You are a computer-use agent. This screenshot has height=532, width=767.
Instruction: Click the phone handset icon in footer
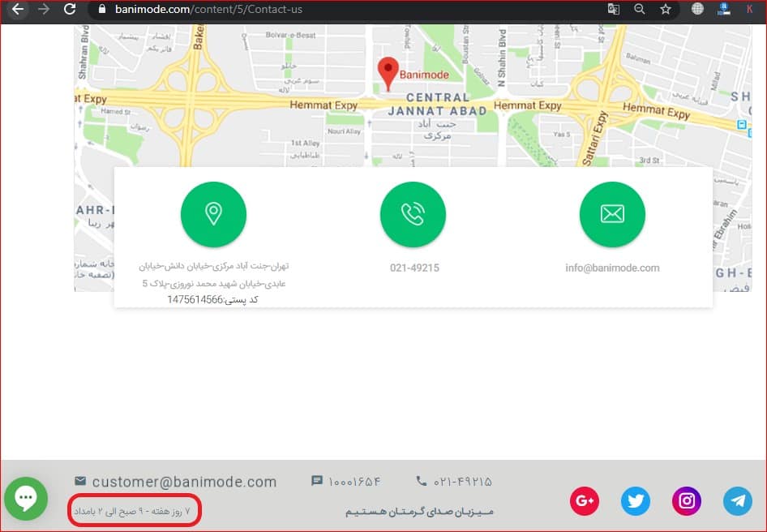coord(421,481)
